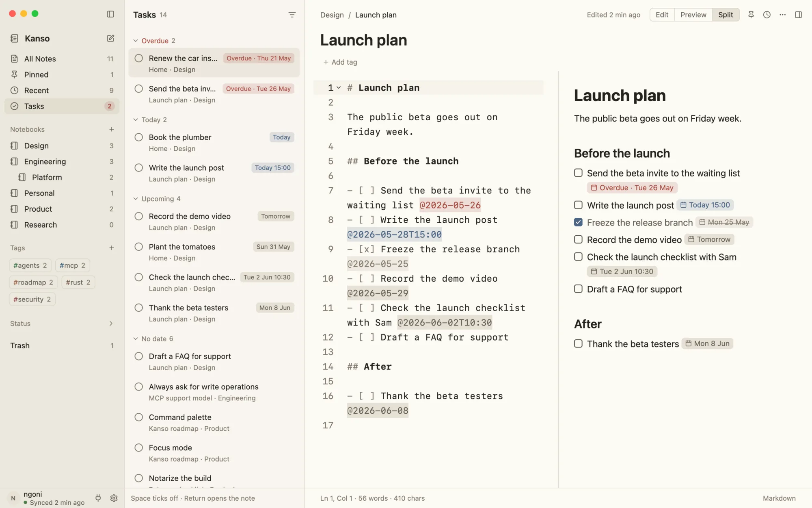Image resolution: width=812 pixels, height=508 pixels.
Task: Open All Notes in the sidebar
Action: tap(62, 59)
